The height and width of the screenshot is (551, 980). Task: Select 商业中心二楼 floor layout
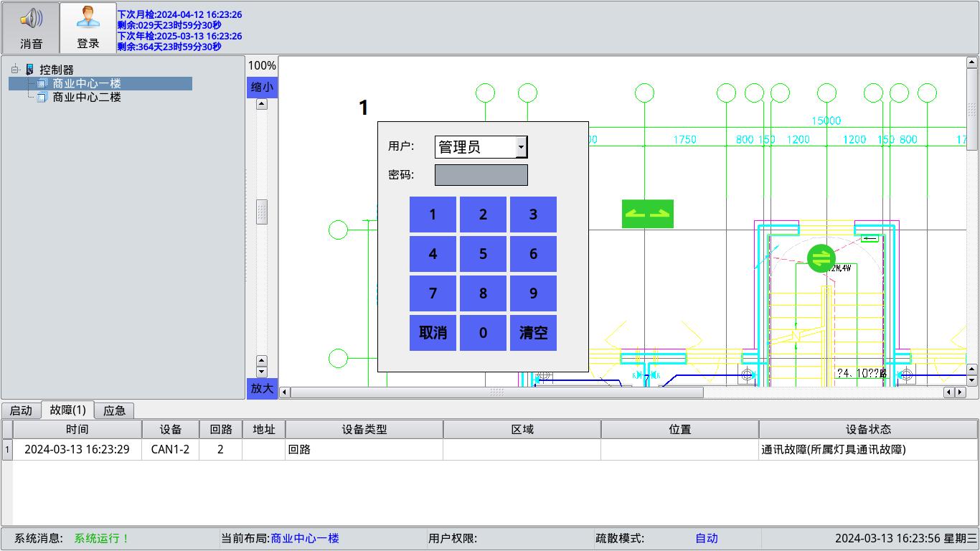[86, 97]
